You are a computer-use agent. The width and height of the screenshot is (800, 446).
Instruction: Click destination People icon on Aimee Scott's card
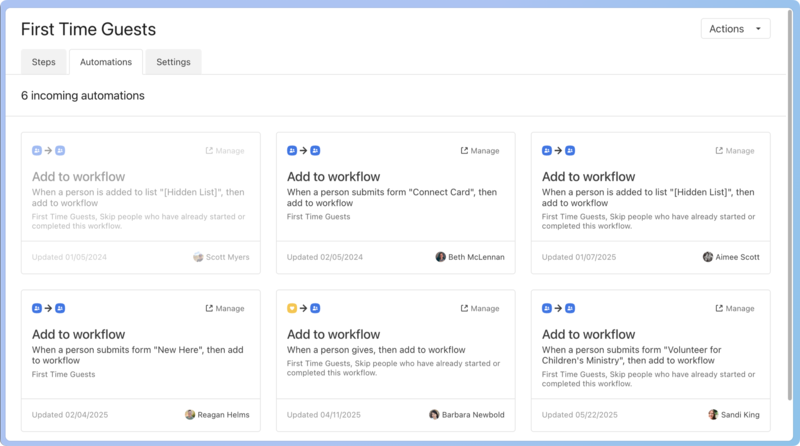570,151
